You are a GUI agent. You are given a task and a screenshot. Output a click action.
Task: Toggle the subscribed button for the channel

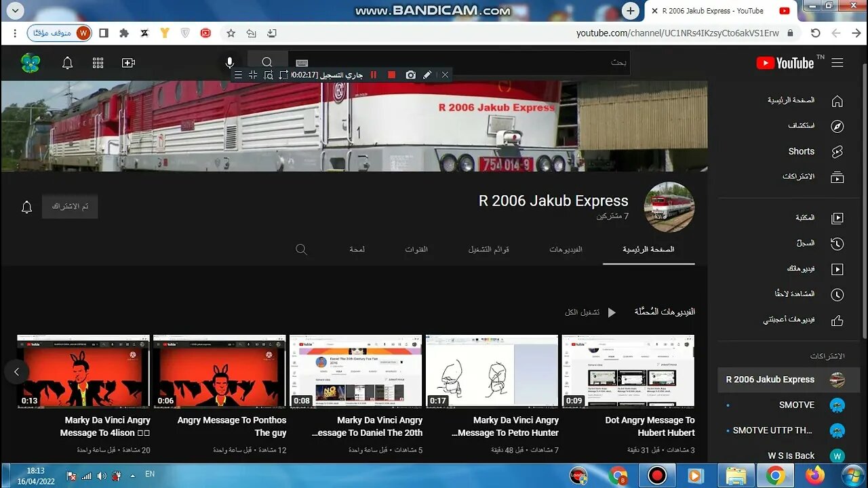70,206
